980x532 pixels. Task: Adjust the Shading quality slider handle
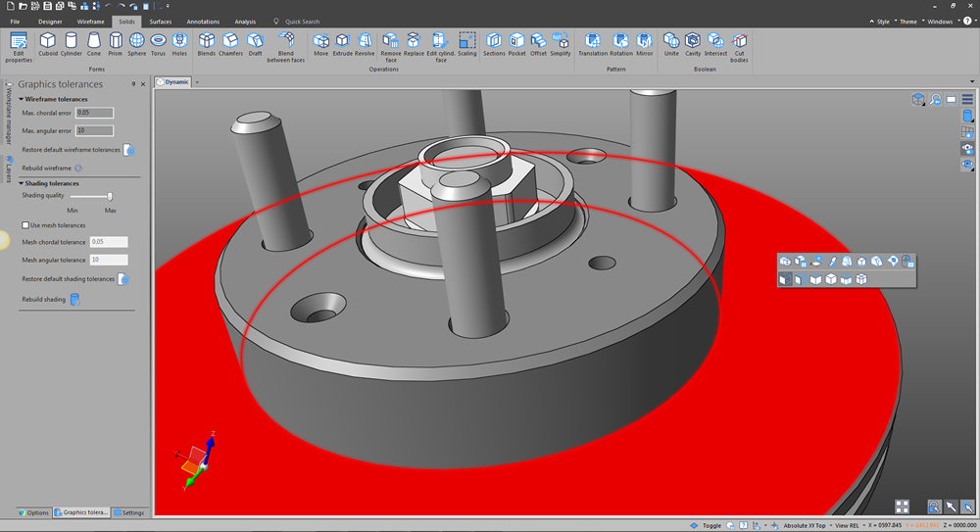(x=110, y=196)
